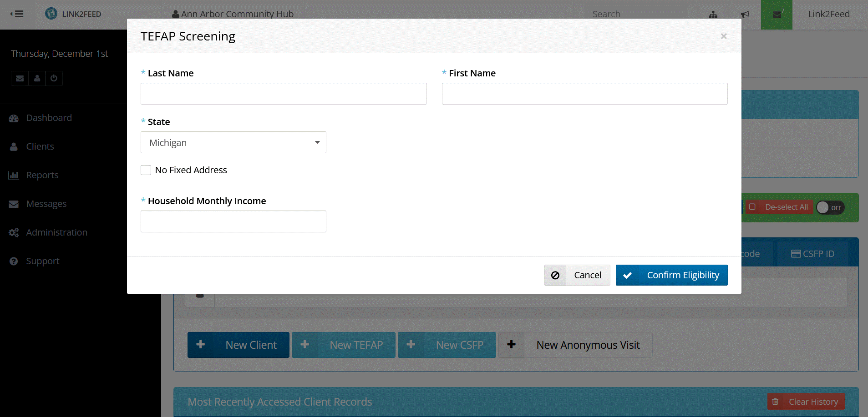
Task: Open the State dropdown showing Michigan
Action: pos(233,143)
